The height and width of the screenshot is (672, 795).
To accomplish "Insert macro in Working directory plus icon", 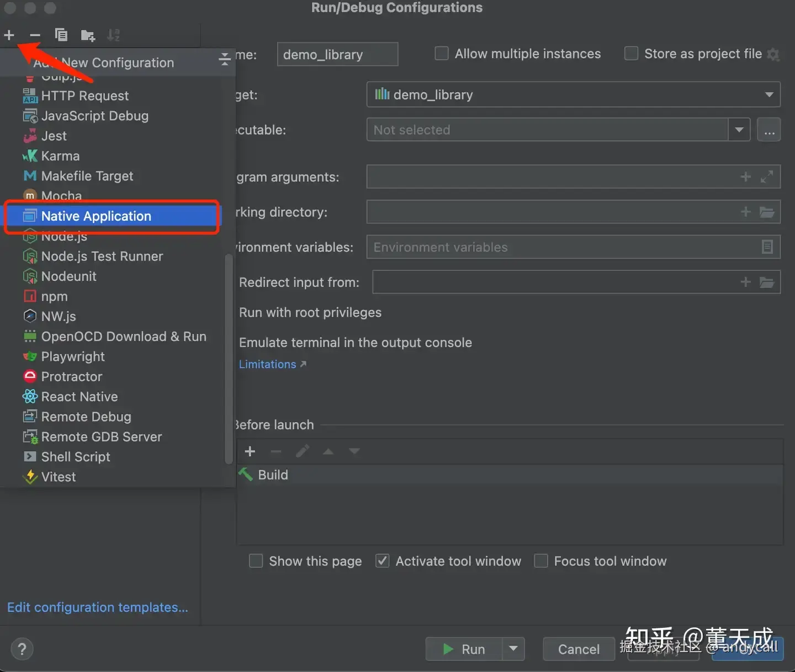I will pos(745,212).
